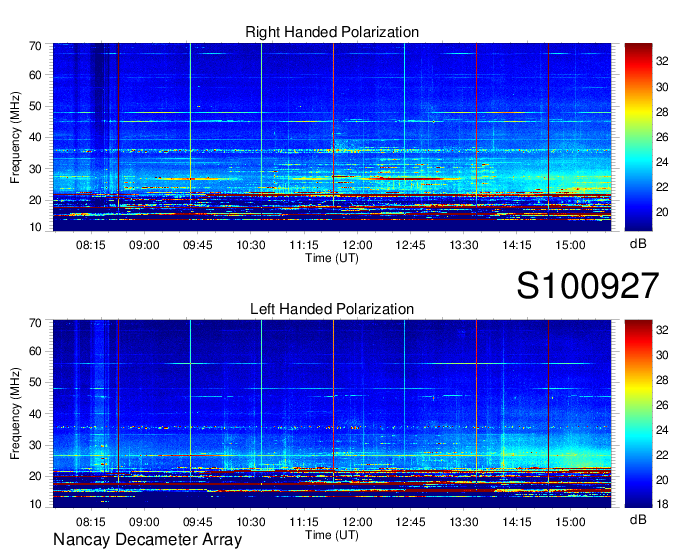680x552 pixels.
Task: Click the 24 value on Left Handed color bar
Action: click(x=662, y=430)
